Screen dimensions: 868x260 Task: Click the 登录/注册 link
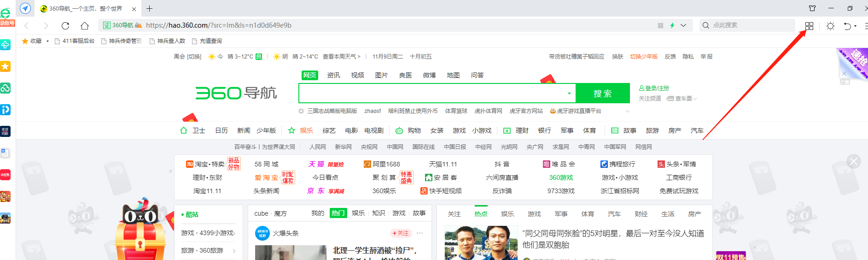(654, 88)
